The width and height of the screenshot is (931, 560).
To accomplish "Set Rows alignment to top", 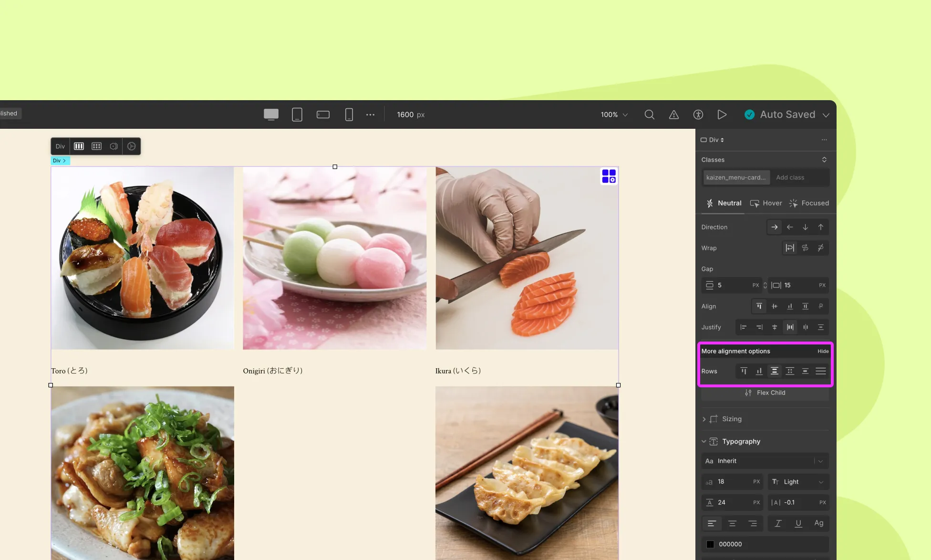I will click(744, 371).
